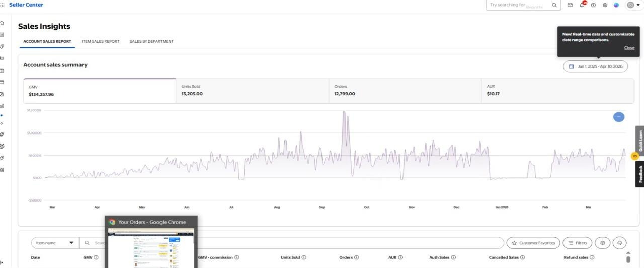Click info icon next to GMV - commission
Viewport: 644px width, 268px height.
[237, 257]
